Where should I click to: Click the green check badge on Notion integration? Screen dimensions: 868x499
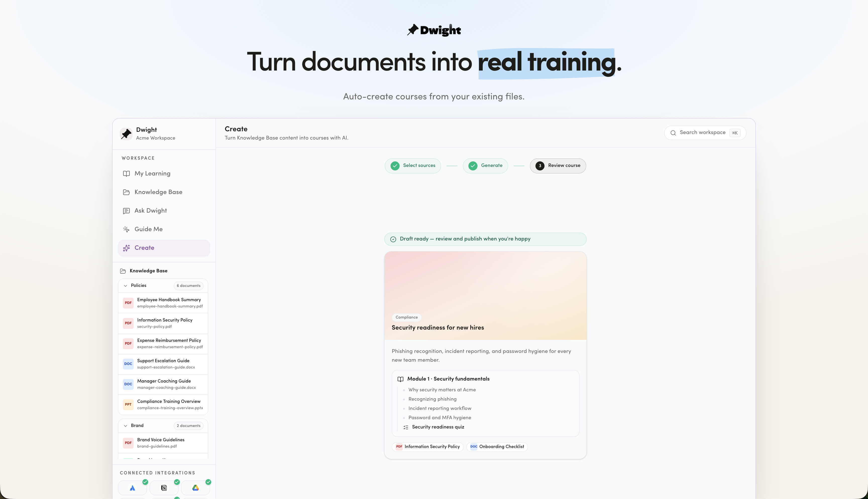point(177,482)
